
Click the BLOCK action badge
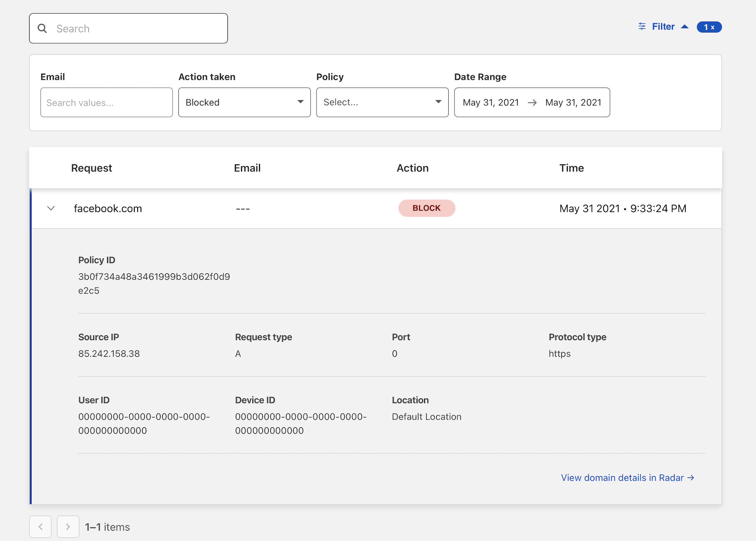426,208
